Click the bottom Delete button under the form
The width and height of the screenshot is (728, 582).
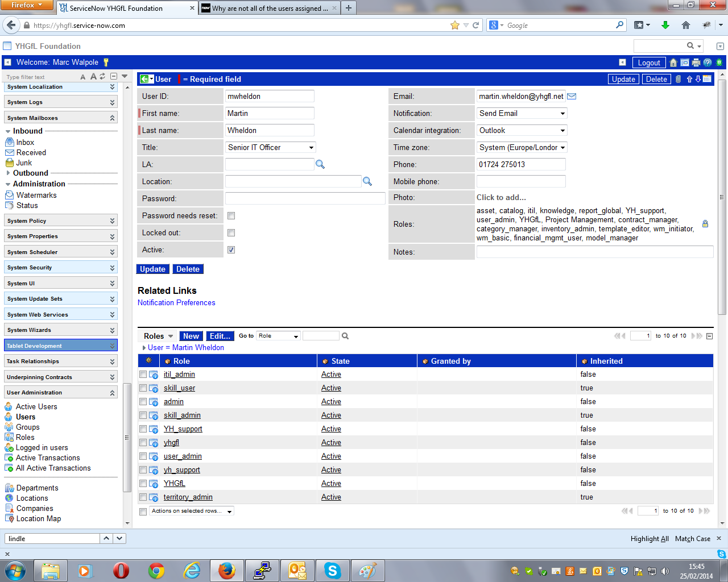pyautogui.click(x=188, y=269)
